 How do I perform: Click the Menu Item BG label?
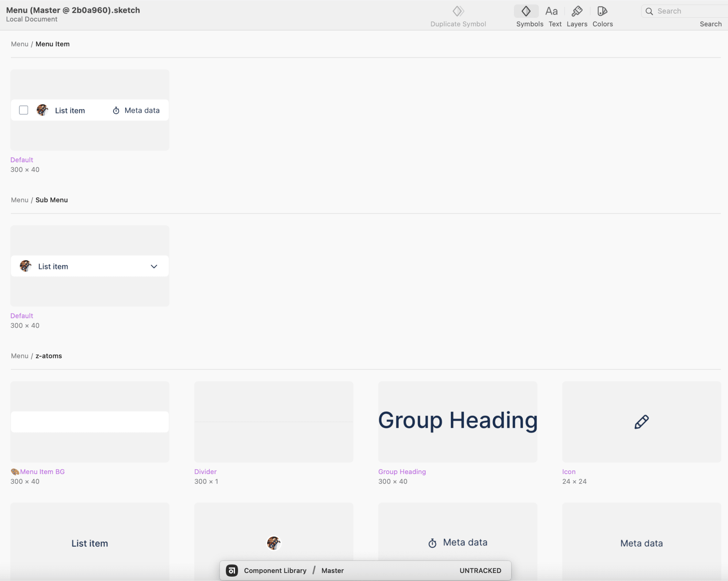38,471
